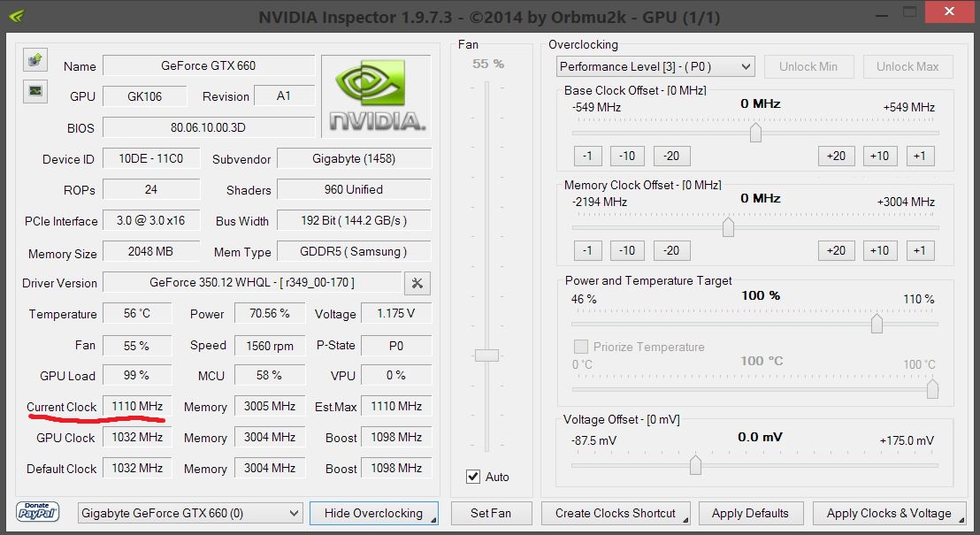
Task: Click the GPU field showing GK106
Action: tap(144, 96)
